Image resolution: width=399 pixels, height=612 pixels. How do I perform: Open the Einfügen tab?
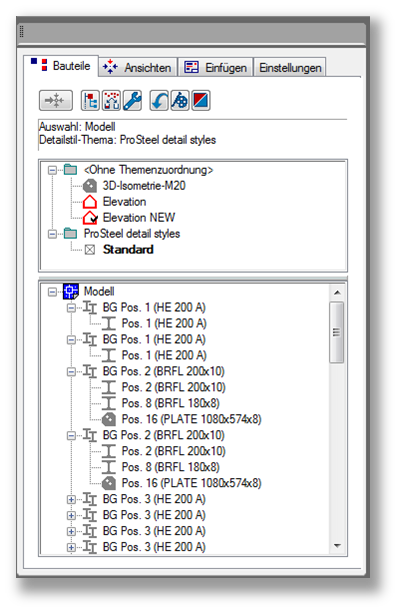(216, 67)
